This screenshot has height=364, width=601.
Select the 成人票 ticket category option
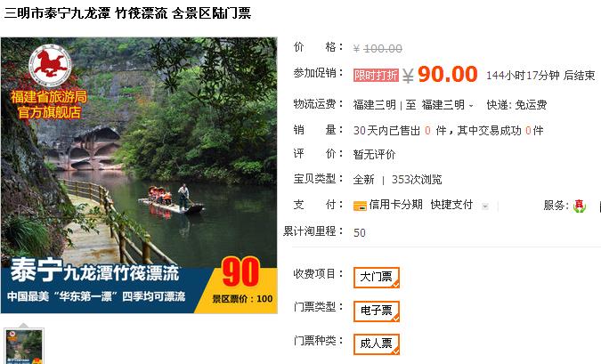(377, 344)
